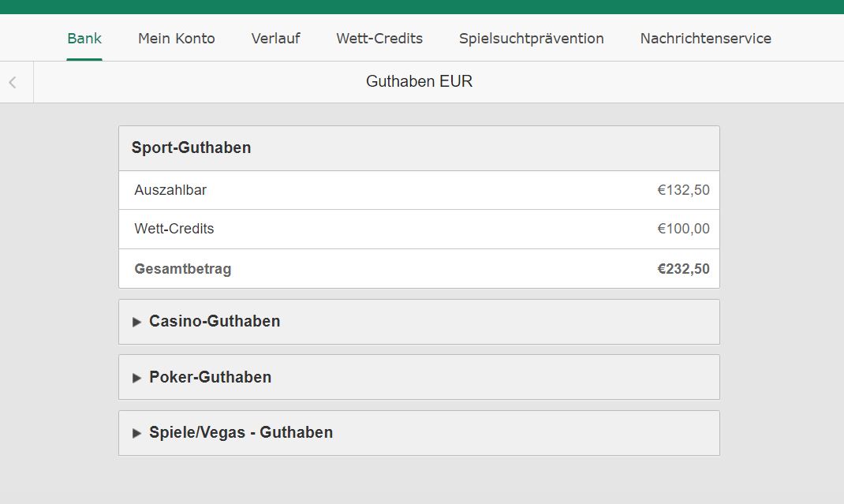Go to the Wett-Credits tab in navigation
Viewport: 844px width, 504px height.
point(379,38)
